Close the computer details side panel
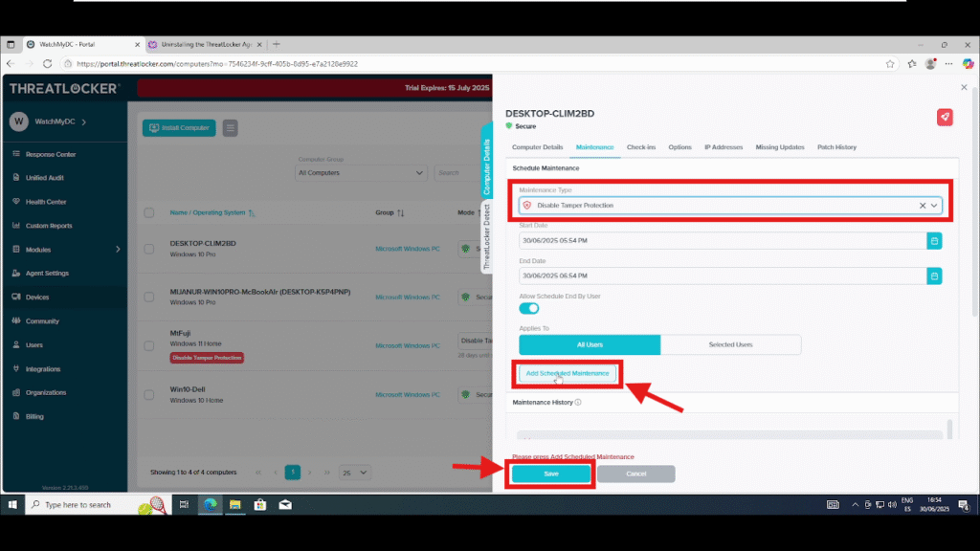Viewport: 980px width, 551px height. point(964,87)
